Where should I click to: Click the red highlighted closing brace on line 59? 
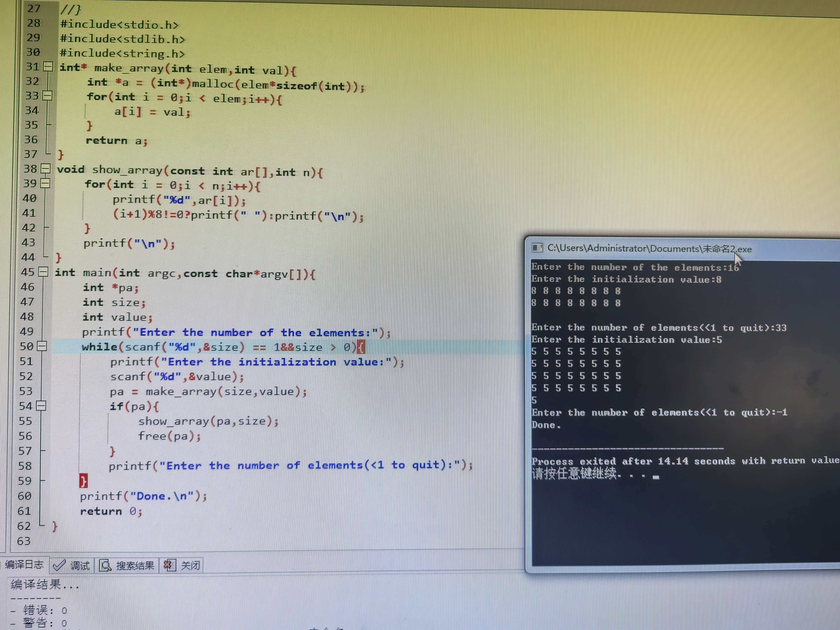click(83, 481)
